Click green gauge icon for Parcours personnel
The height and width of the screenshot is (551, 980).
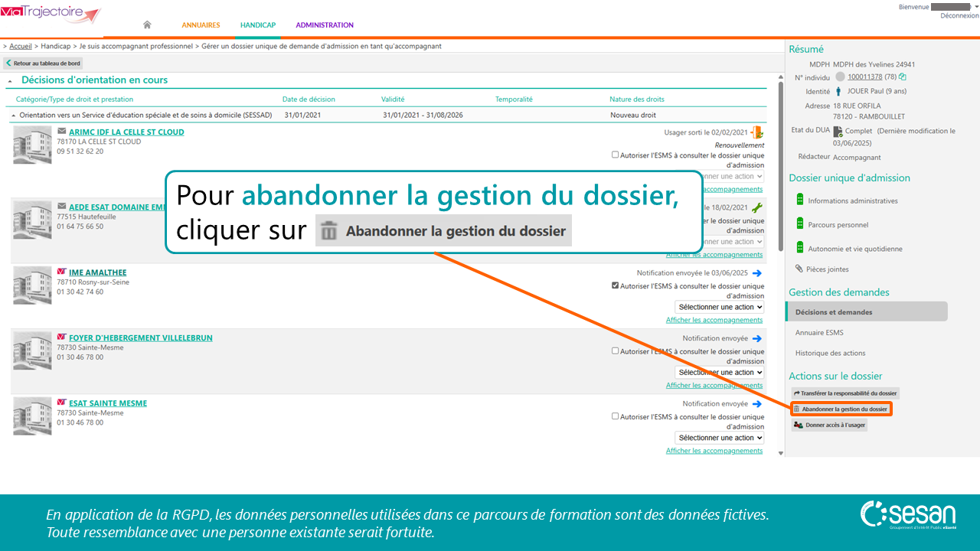(800, 224)
